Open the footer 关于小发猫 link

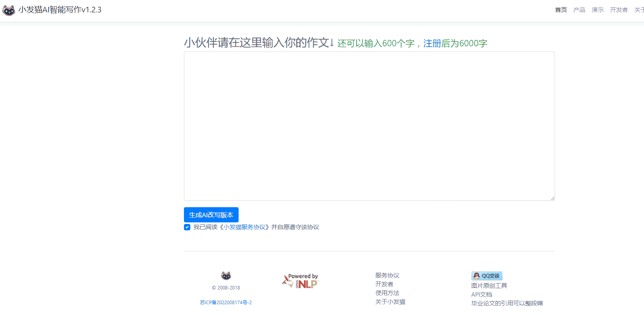(390, 302)
